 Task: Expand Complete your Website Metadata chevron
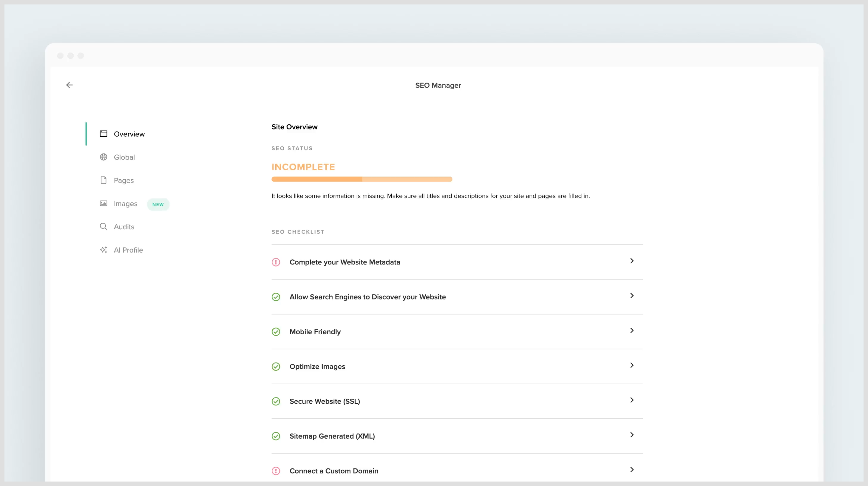tap(632, 261)
